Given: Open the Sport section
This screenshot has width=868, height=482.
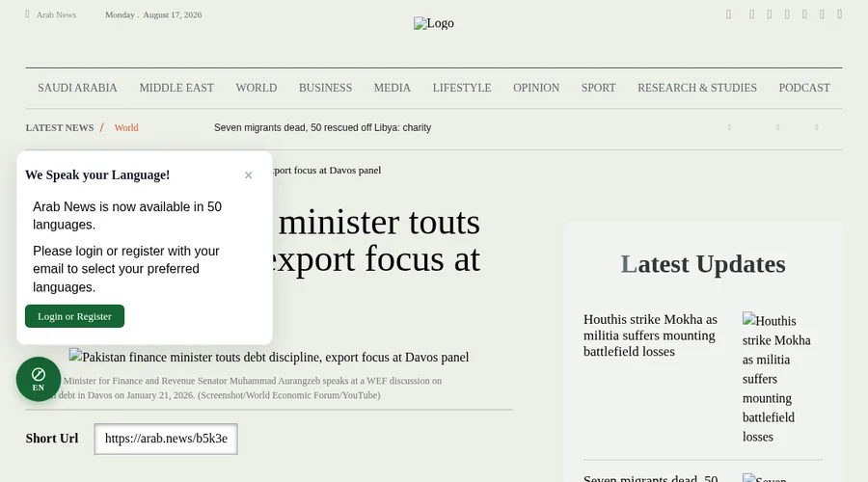Looking at the screenshot, I should [598, 88].
